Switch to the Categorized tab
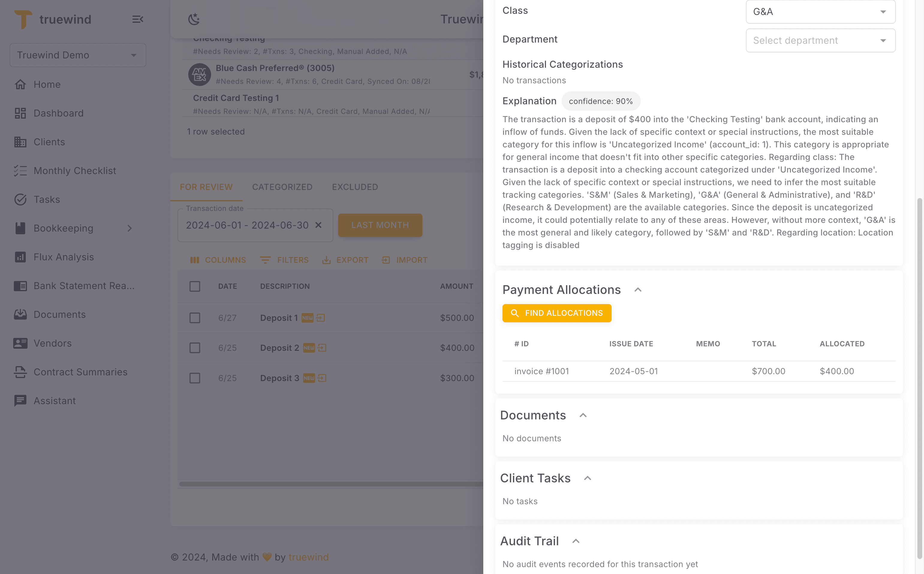924x574 pixels. [x=282, y=187]
